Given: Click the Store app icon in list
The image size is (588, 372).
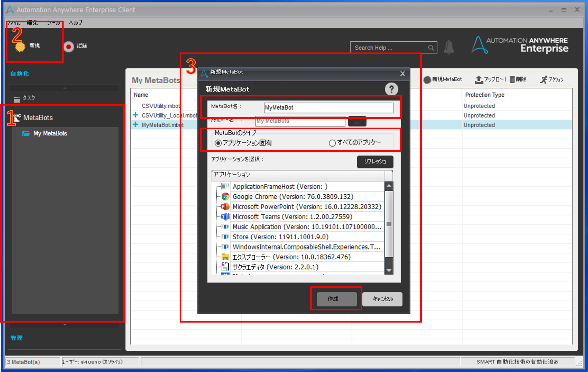Looking at the screenshot, I should point(225,237).
